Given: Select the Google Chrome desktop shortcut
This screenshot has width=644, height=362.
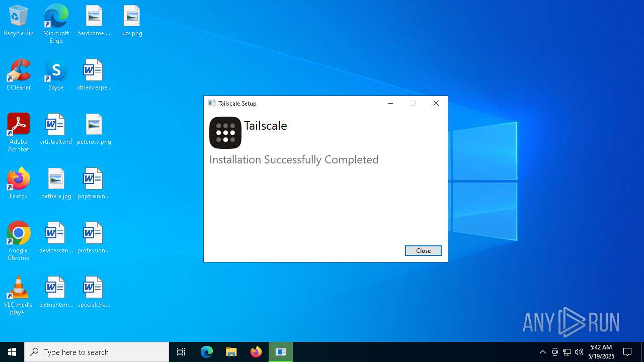Looking at the screenshot, I should (x=19, y=241).
